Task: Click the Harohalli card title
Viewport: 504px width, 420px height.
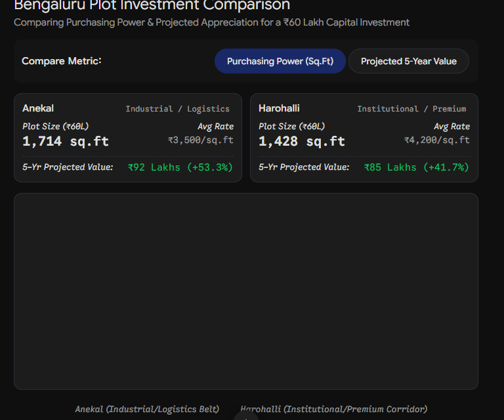Action: click(279, 108)
